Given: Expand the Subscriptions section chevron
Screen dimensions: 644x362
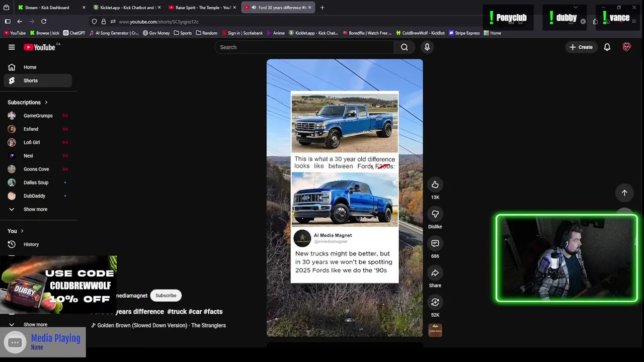Looking at the screenshot, I should (46, 102).
